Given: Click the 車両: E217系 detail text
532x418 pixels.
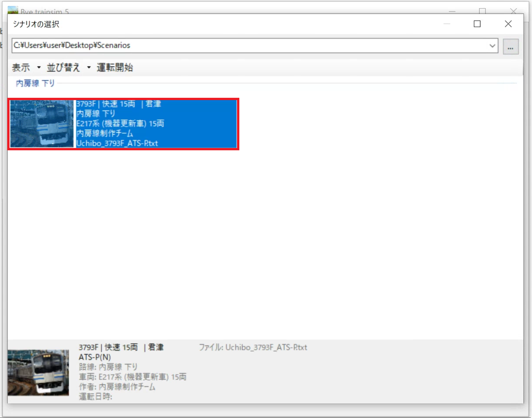Looking at the screenshot, I should pos(132,377).
